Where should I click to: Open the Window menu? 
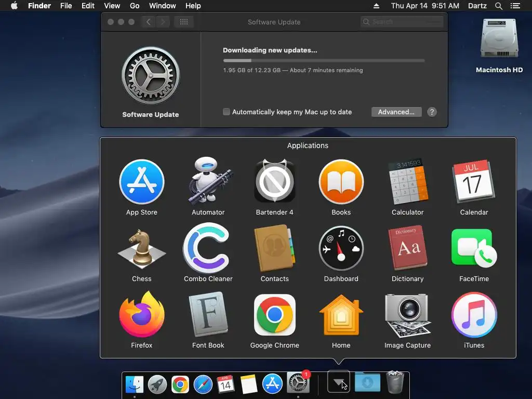pos(163,6)
